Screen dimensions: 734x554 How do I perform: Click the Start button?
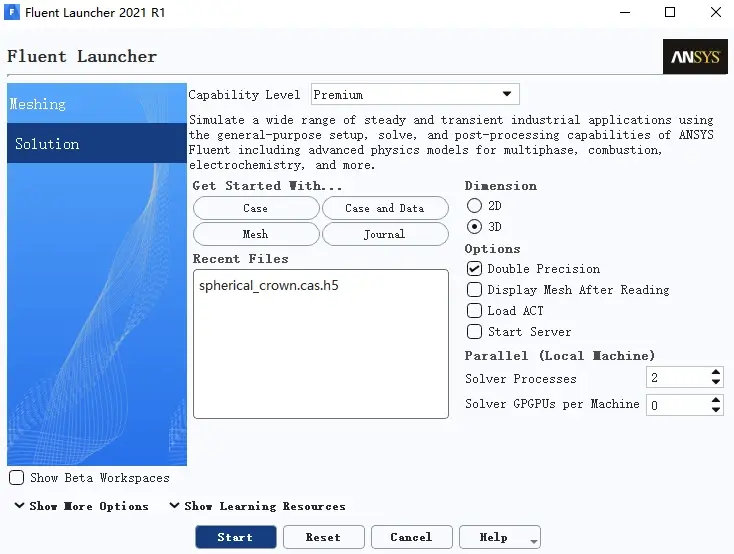[x=236, y=537]
